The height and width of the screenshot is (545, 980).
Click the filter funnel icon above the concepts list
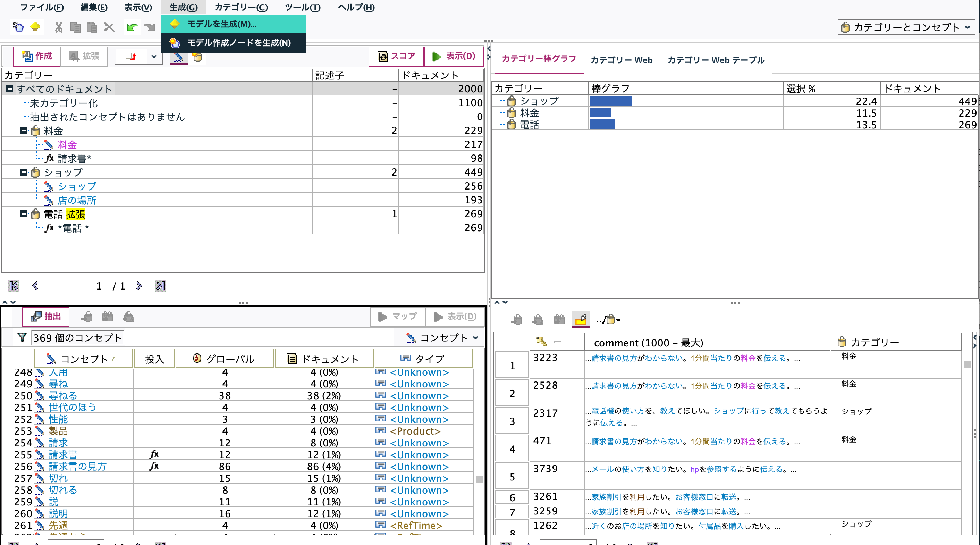(x=22, y=337)
